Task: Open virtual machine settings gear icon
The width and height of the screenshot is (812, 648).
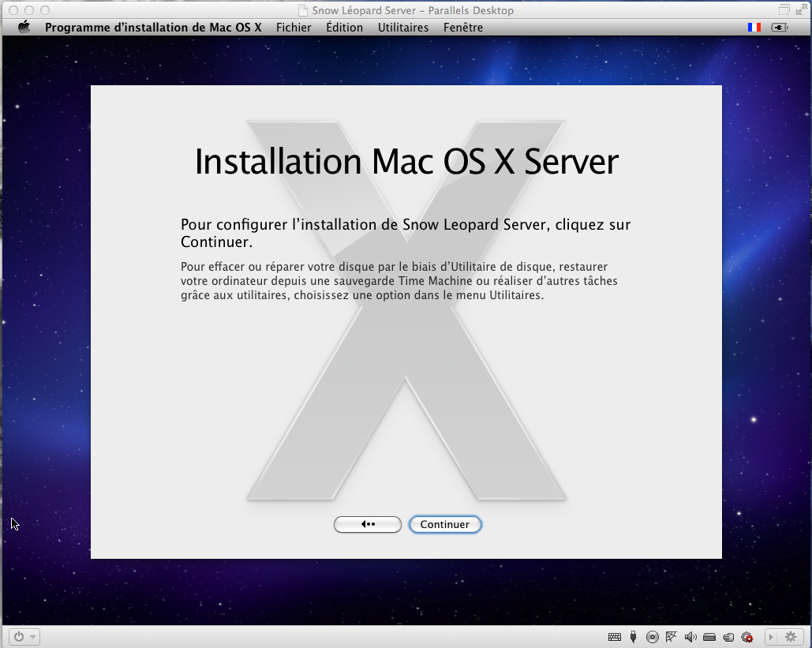Action: [791, 637]
